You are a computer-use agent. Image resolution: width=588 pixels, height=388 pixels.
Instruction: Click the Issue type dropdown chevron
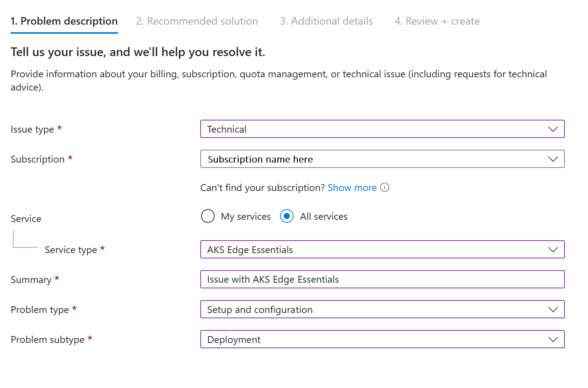[553, 129]
